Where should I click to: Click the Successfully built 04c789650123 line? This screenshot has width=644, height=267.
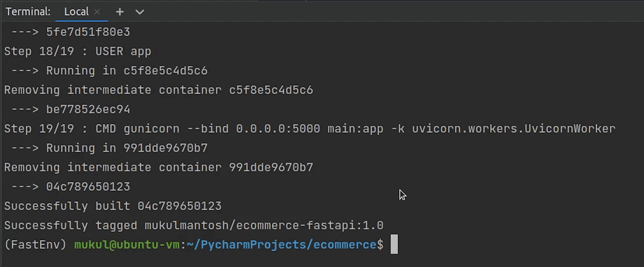click(x=113, y=206)
